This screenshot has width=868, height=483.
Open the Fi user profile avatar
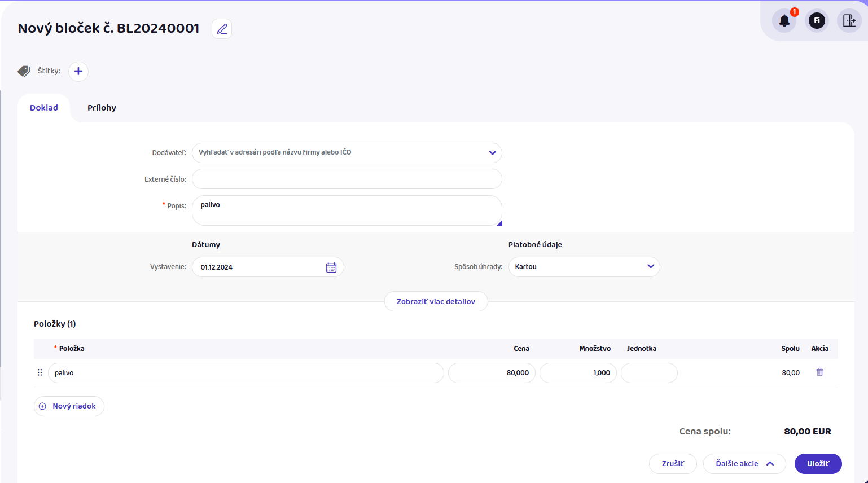click(x=817, y=21)
